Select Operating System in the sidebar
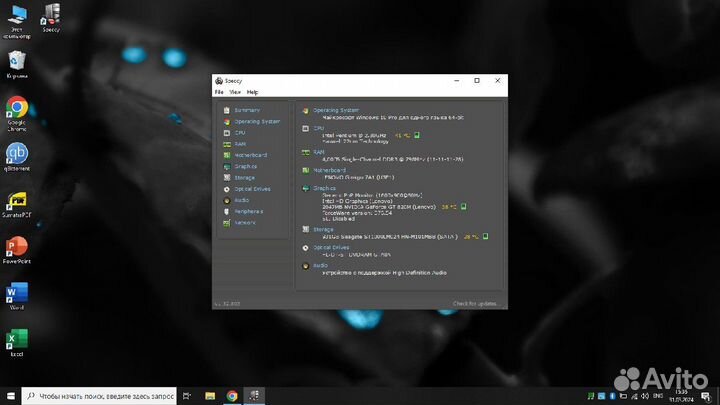This screenshot has height=405, width=720. pos(257,122)
